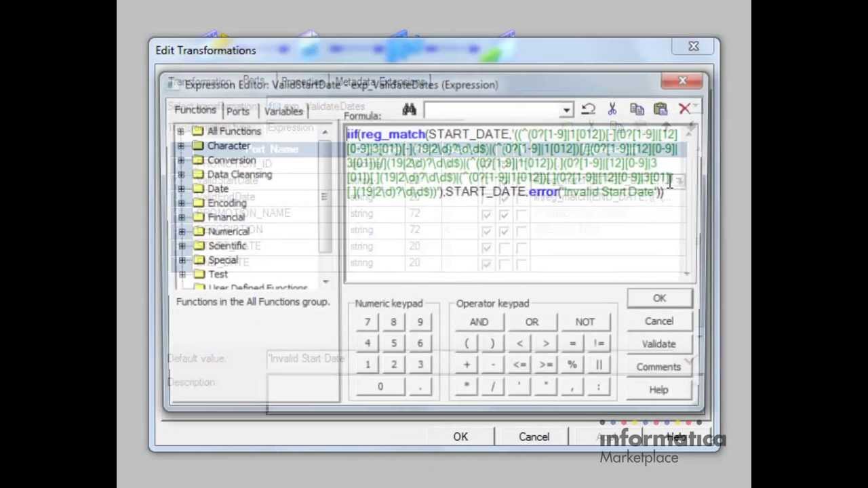
Task: Insert the open parenthesis operator
Action: (467, 344)
